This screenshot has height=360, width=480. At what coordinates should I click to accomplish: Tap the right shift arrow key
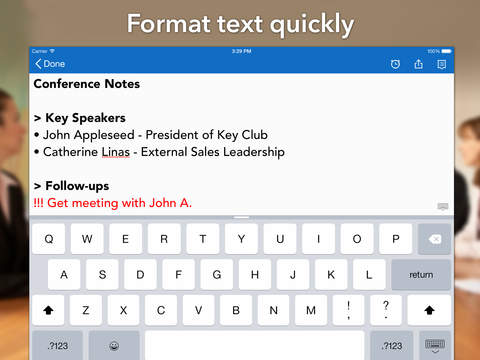[x=429, y=310]
